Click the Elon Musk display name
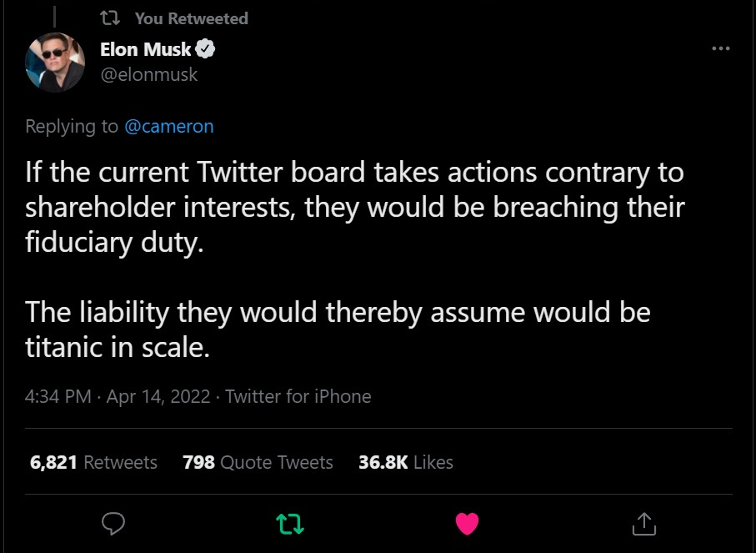Image resolution: width=756 pixels, height=553 pixels. [145, 49]
